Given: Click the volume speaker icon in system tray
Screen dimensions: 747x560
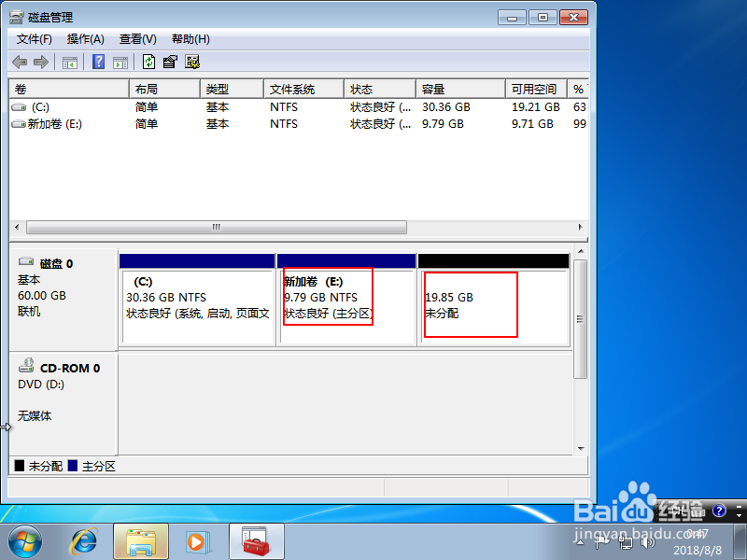Looking at the screenshot, I should 647,542.
